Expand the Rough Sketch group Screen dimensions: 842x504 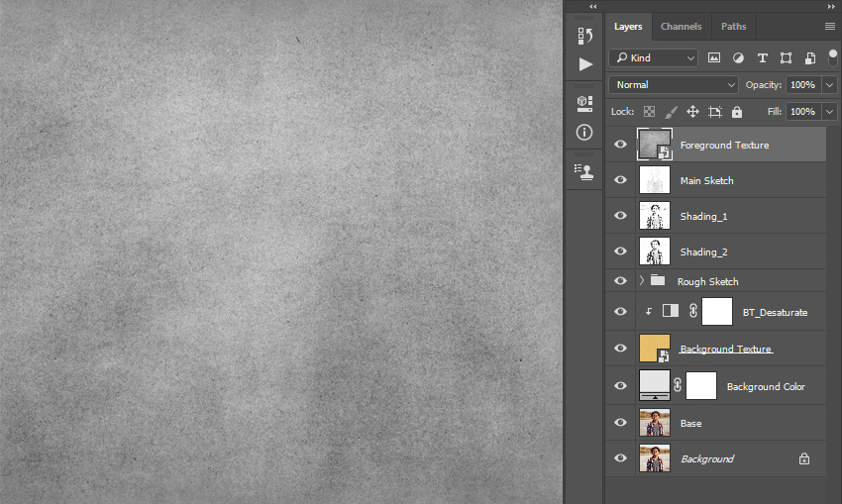[641, 280]
